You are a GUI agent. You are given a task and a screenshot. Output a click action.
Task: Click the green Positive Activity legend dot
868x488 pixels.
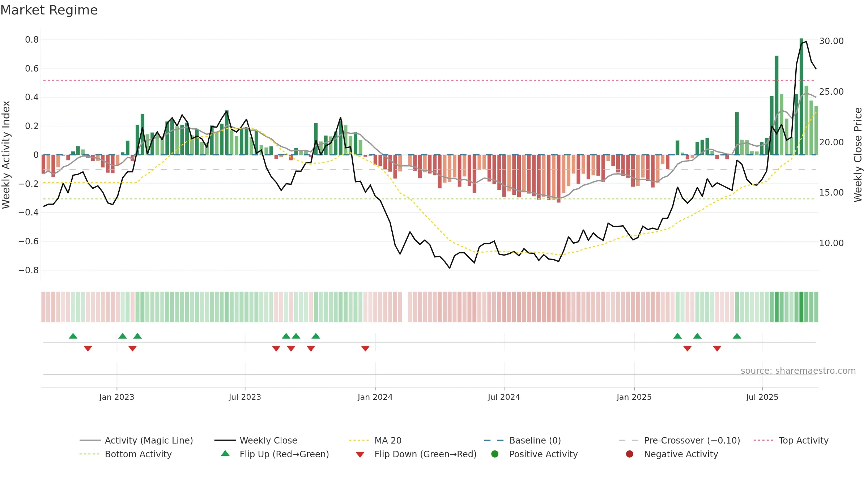(495, 454)
